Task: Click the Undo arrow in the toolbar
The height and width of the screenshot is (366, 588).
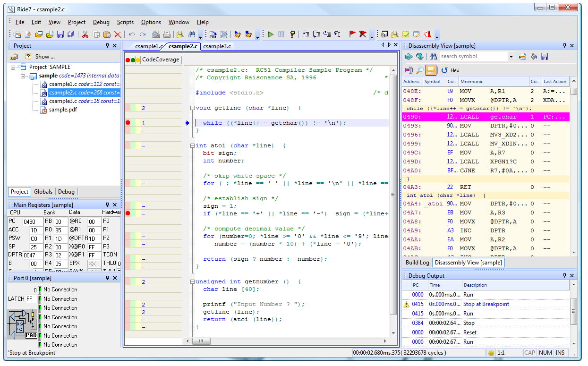Action: pos(131,34)
